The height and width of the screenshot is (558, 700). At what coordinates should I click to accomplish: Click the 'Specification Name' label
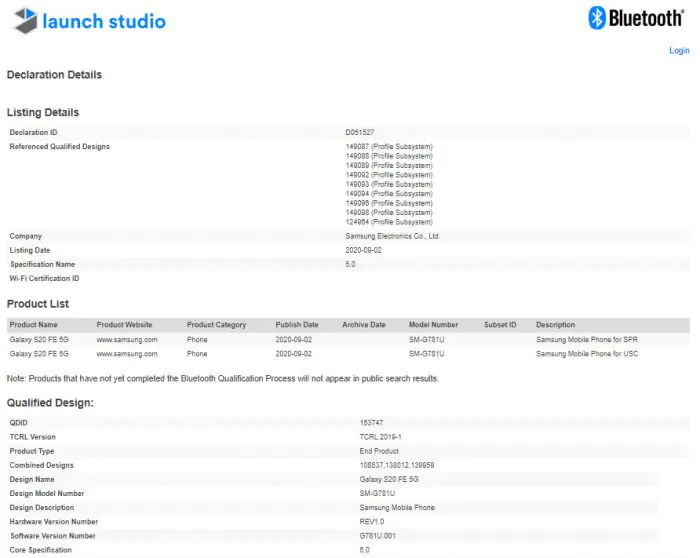tap(42, 264)
